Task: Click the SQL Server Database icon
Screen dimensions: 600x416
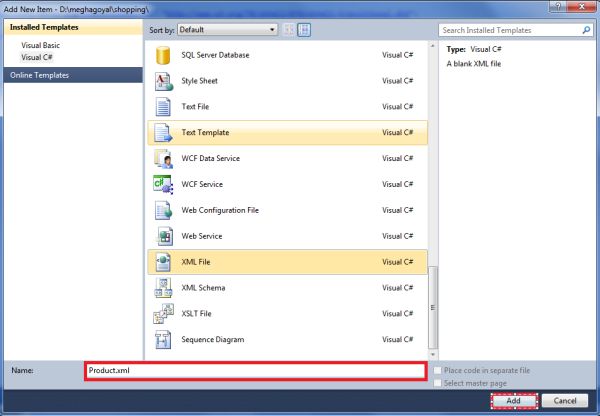Action: pyautogui.click(x=163, y=55)
